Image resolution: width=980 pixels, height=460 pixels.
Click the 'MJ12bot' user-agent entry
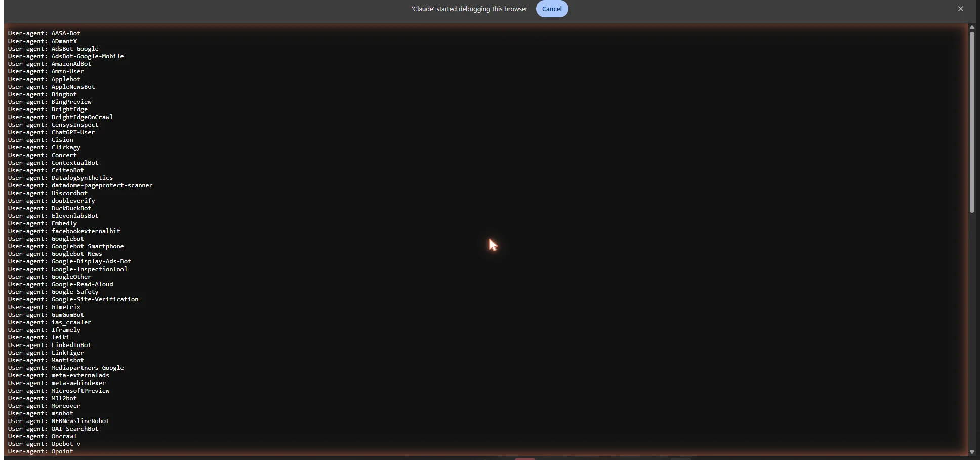(43, 398)
